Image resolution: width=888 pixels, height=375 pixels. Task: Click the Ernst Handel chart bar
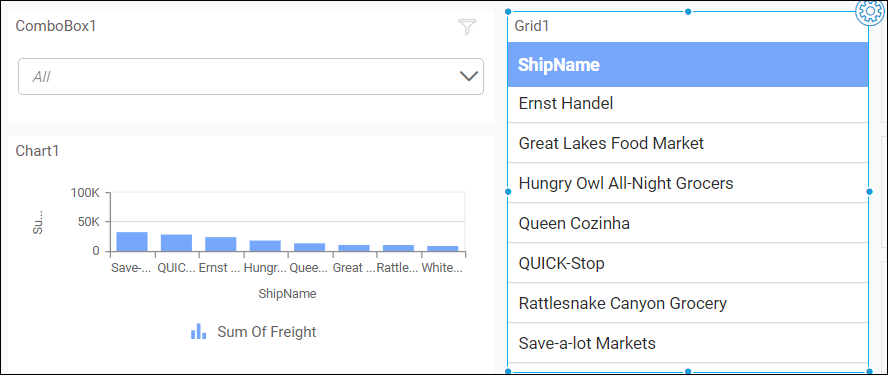221,244
